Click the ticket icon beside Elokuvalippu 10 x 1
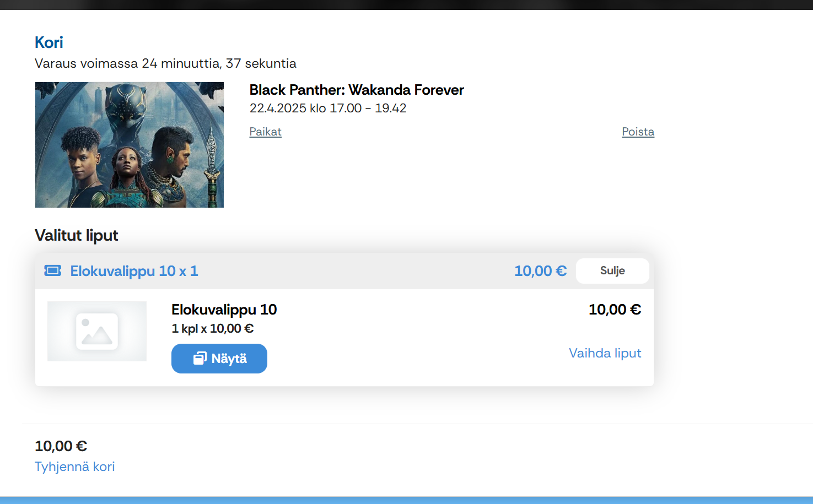The width and height of the screenshot is (813, 504). (53, 270)
